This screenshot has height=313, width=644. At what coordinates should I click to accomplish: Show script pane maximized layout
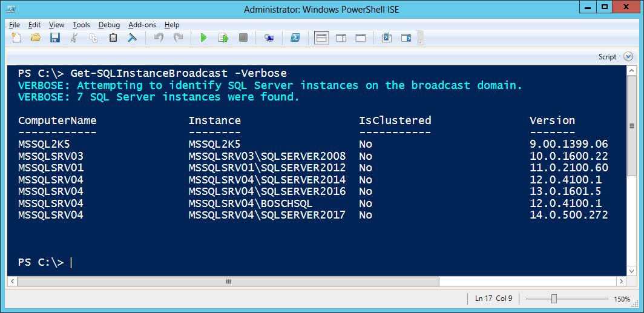click(x=361, y=38)
